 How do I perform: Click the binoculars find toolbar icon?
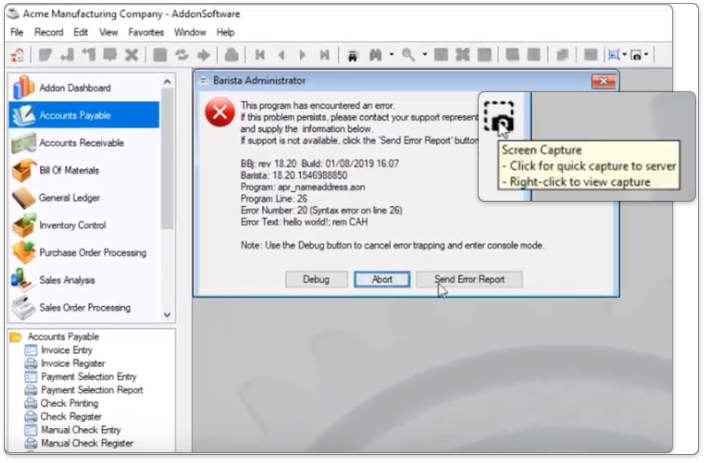[x=378, y=54]
